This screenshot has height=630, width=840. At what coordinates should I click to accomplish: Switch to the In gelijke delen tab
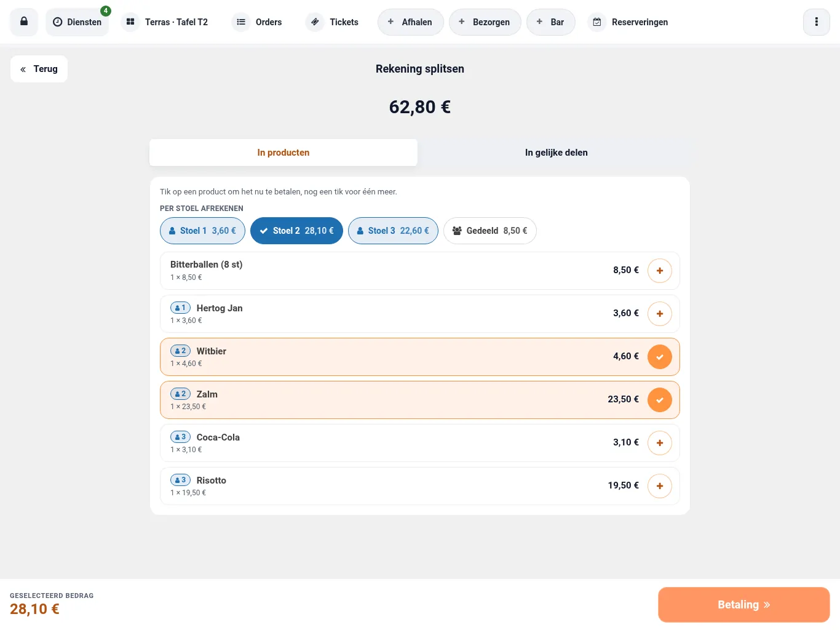click(x=556, y=153)
